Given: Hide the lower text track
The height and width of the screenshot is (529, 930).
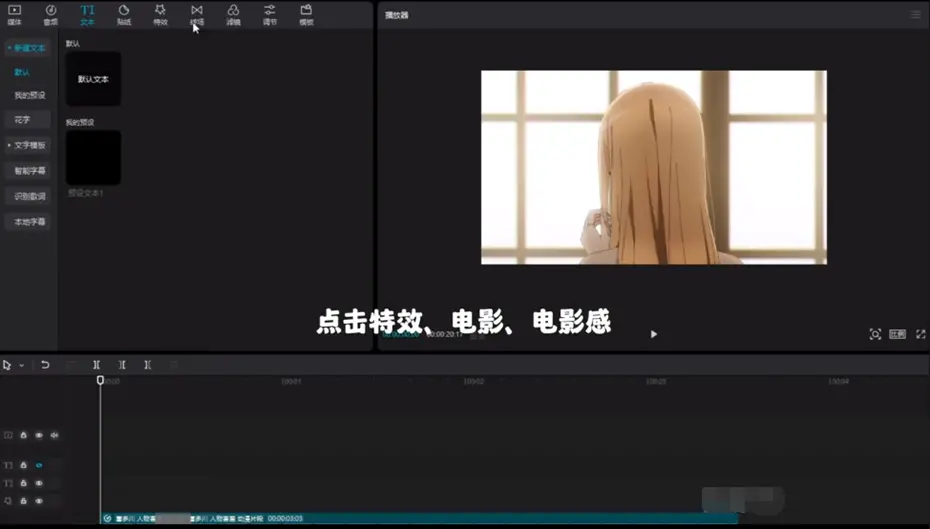Looking at the screenshot, I should tap(39, 483).
